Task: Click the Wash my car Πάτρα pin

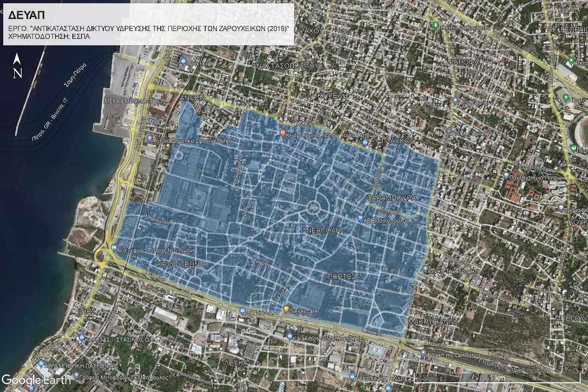Action: point(423,353)
